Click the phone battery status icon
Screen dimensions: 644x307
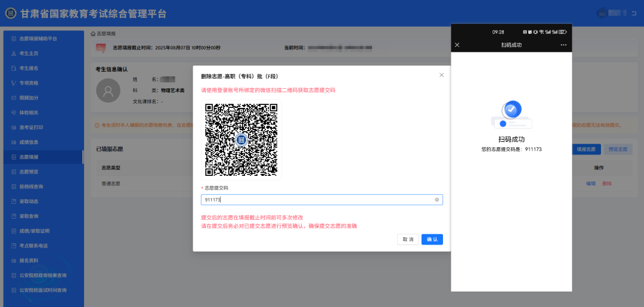point(563,32)
